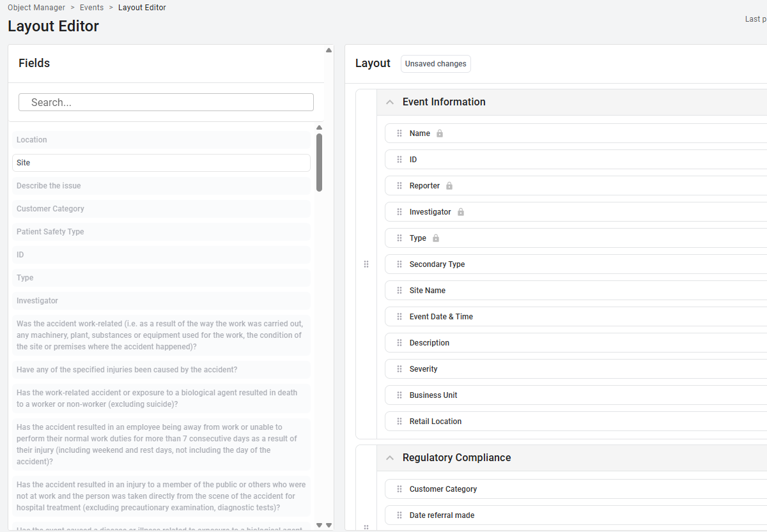Click drag handle beside Severity field
This screenshot has width=767, height=532.
399,369
